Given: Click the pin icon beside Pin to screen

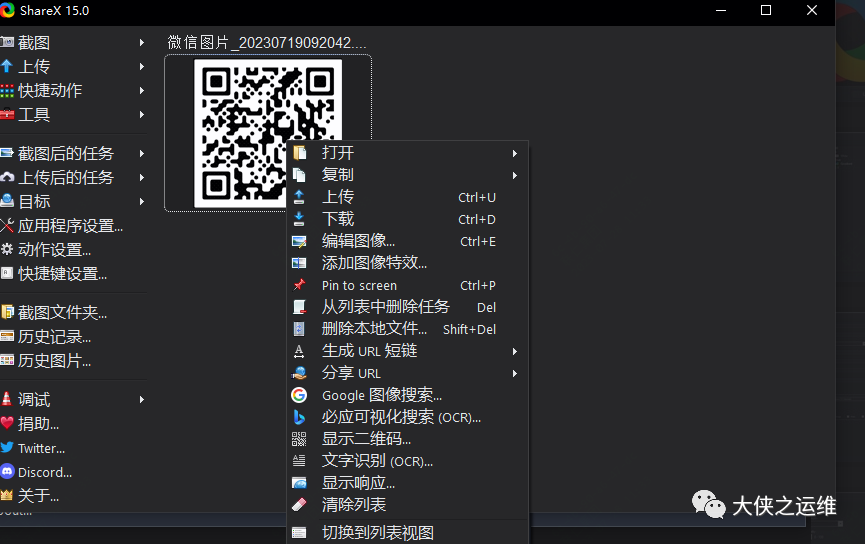Looking at the screenshot, I should pyautogui.click(x=299, y=285).
